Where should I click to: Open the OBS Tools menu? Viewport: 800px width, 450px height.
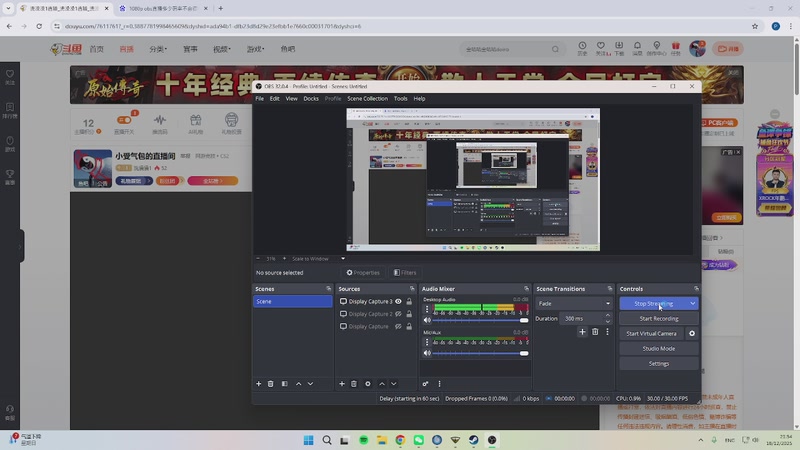[x=401, y=98]
